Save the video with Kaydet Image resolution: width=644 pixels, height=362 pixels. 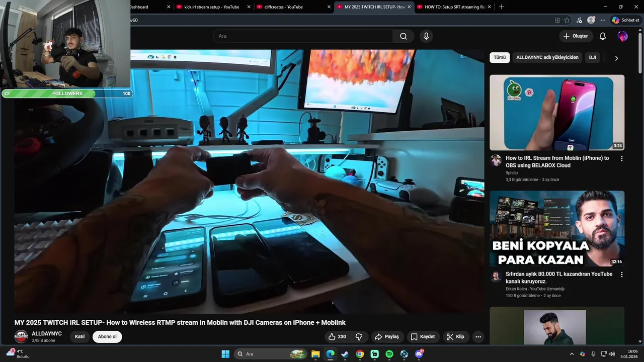[423, 337]
